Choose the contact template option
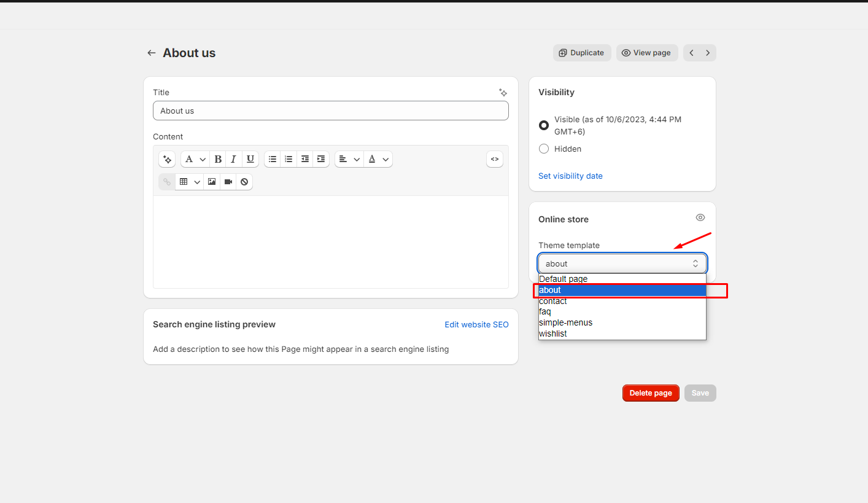Viewport: 868px width, 503px height. tap(553, 301)
